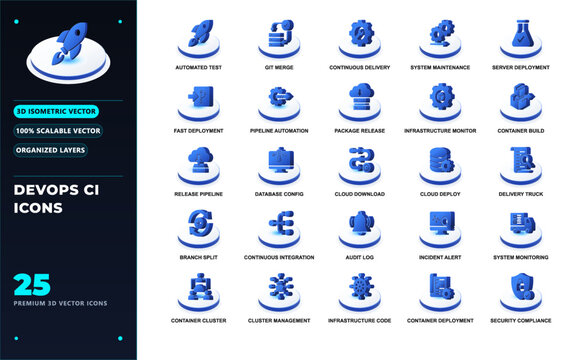Image resolution: width=583 pixels, height=360 pixels.
Task: Click the Continuous Integration label
Action: pos(279,257)
